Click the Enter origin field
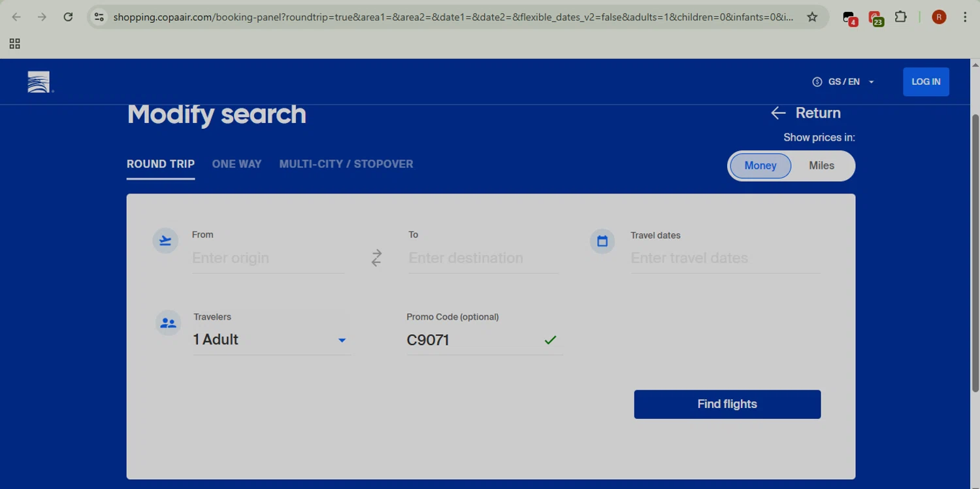This screenshot has width=980, height=489. coord(268,258)
